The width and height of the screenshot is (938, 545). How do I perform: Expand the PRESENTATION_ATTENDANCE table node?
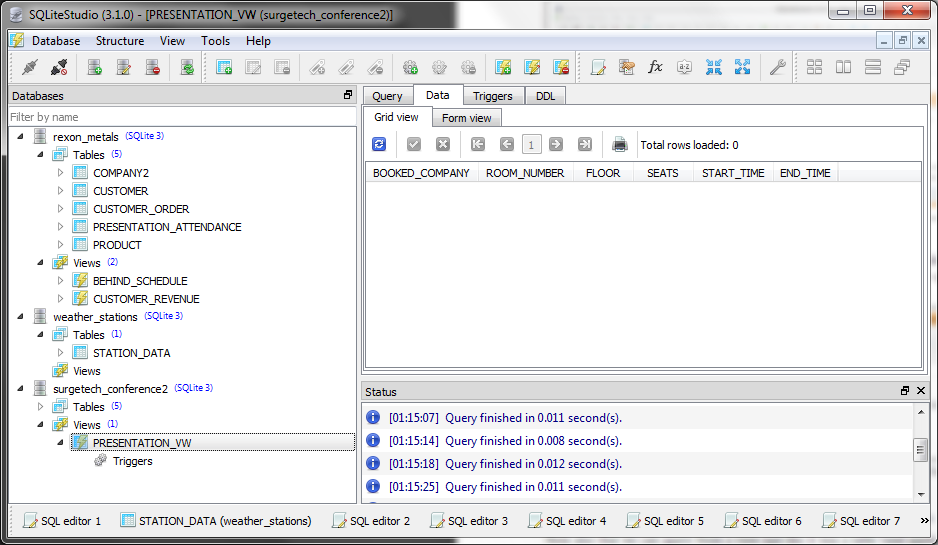(x=60, y=227)
